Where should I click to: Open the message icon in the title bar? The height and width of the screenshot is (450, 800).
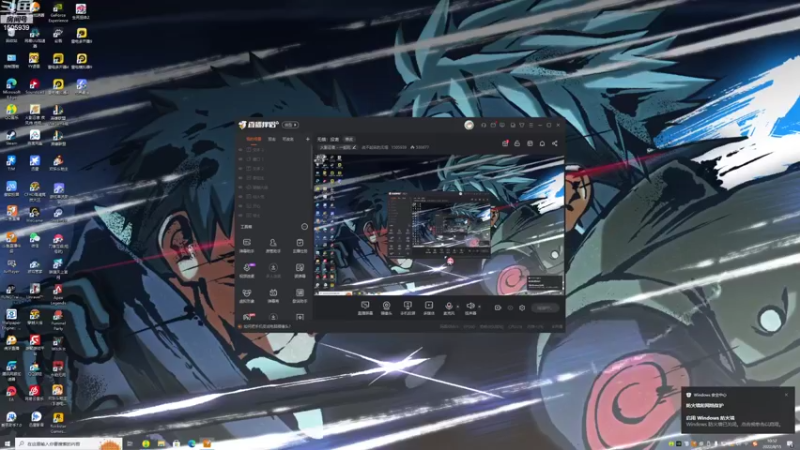pos(503,124)
